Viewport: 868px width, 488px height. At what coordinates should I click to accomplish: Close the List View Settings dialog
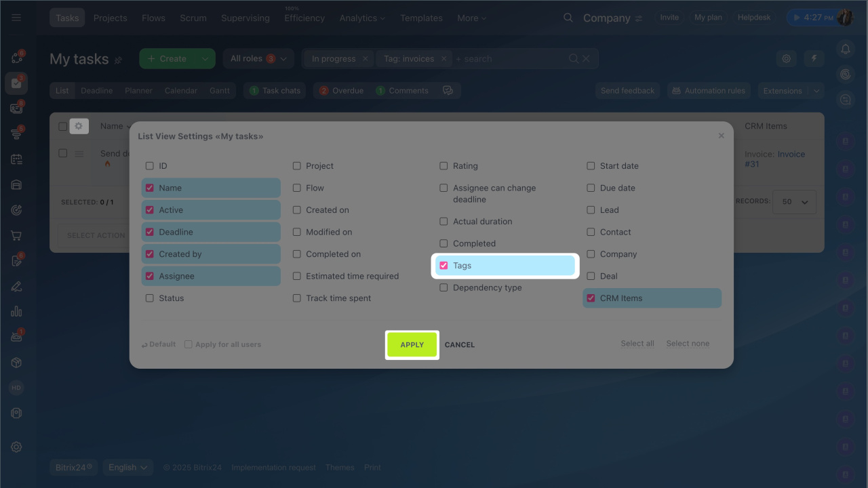coord(721,136)
